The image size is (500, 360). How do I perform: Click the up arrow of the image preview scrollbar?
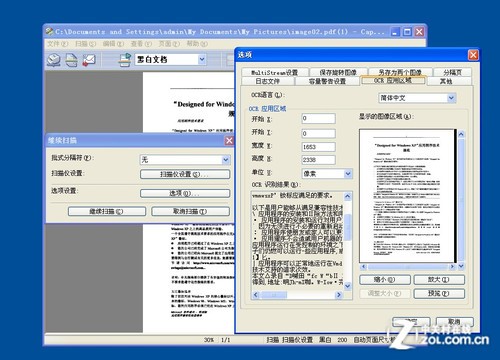tap(461, 134)
